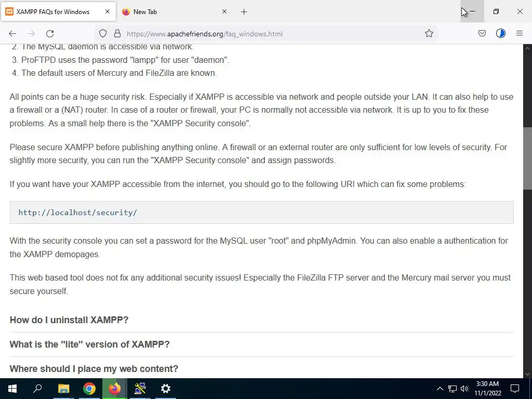532x399 pixels.
Task: Click the line about Mercury and FileZilla default users
Action: click(119, 73)
